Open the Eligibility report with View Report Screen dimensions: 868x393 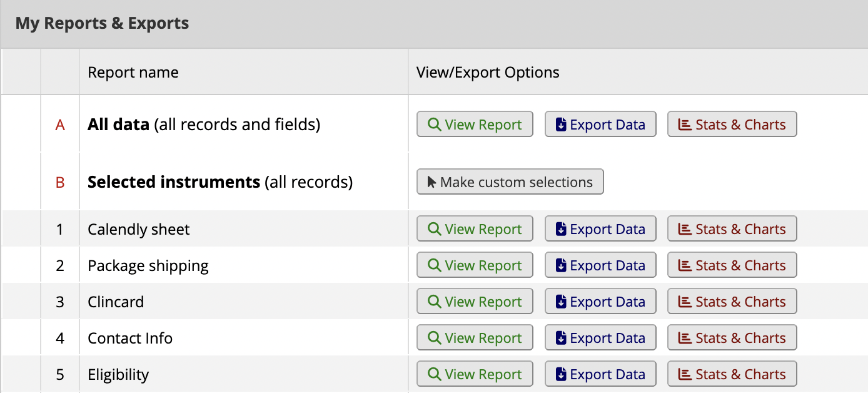(475, 374)
